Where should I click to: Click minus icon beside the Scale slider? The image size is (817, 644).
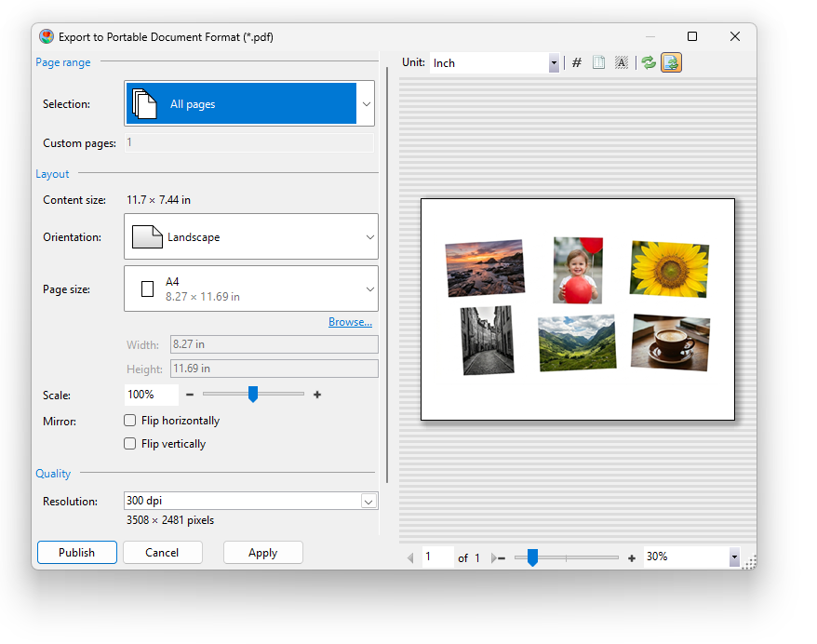tap(190, 395)
